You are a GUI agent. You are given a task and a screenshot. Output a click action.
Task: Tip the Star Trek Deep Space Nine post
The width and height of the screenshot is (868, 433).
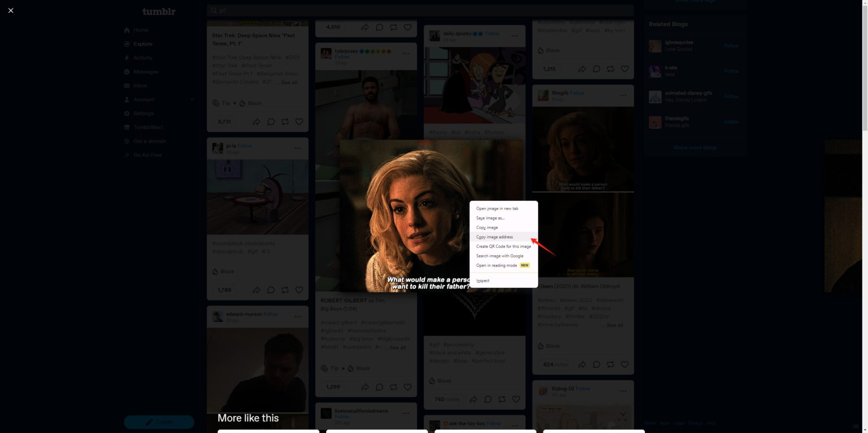pos(222,103)
